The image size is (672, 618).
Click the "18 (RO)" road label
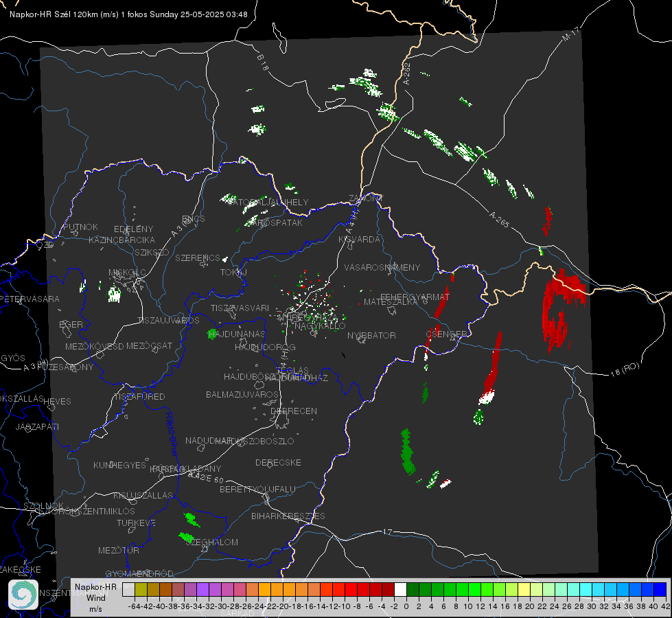(625, 369)
